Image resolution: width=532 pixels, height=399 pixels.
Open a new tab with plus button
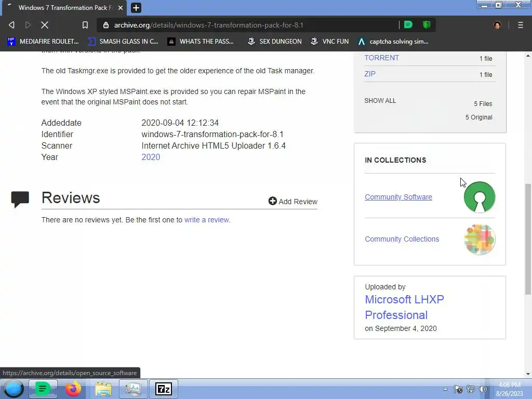[136, 8]
